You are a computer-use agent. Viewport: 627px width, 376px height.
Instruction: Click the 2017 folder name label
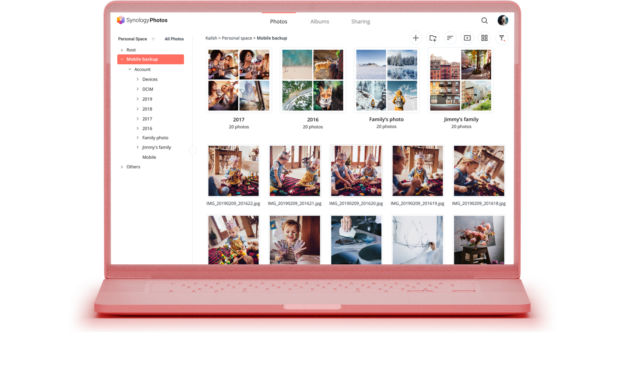tap(239, 120)
